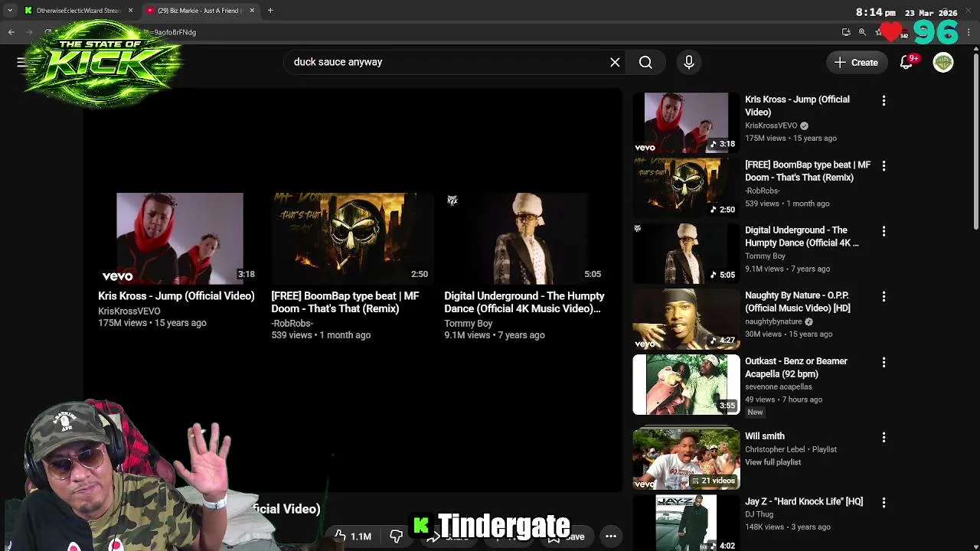Close the OtherwiseEclecticWizard Stream tab
980x551 pixels.
pos(130,11)
